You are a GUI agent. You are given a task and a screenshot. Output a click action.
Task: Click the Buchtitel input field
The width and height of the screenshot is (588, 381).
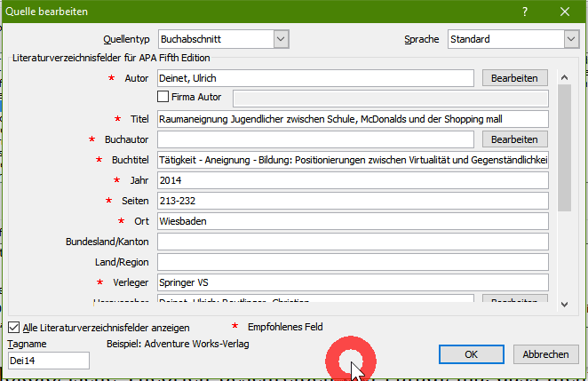coord(353,160)
